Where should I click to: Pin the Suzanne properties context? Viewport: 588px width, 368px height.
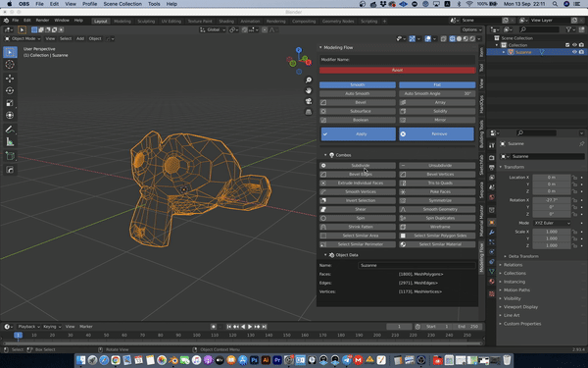[581, 144]
